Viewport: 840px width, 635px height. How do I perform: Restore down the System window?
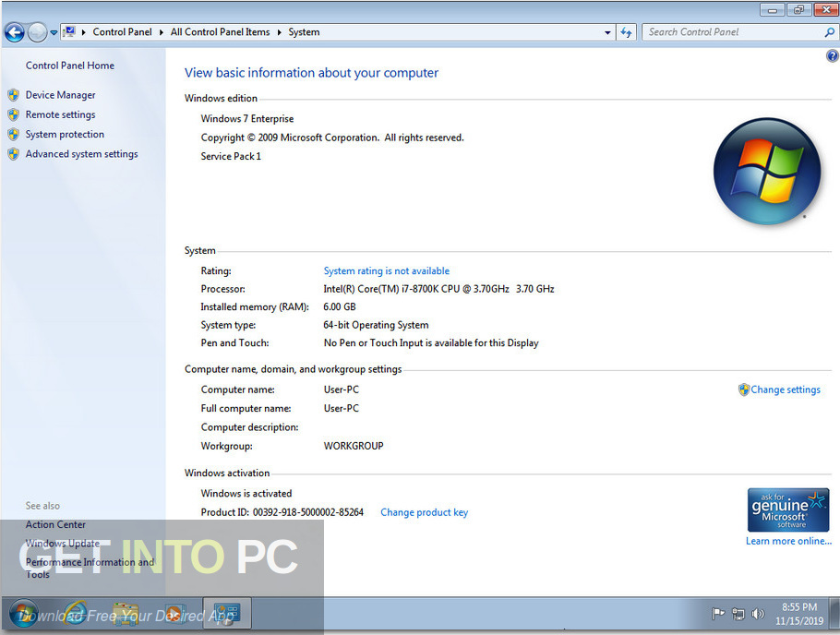coord(798,10)
